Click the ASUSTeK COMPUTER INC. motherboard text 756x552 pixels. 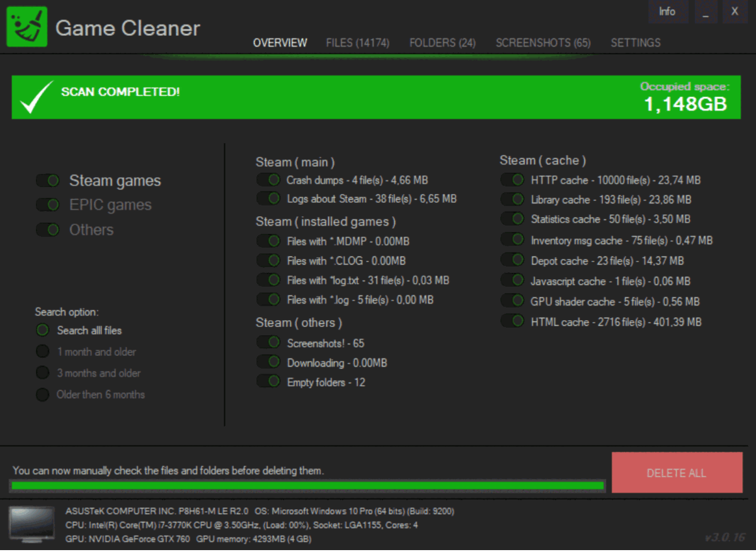(157, 511)
